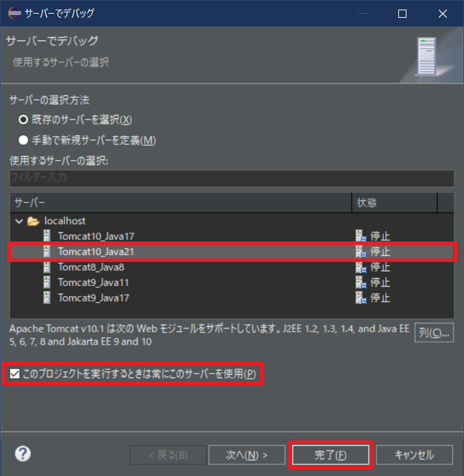Click the localhost folder icon
Viewport: 464px width, 476px height.
(33, 221)
